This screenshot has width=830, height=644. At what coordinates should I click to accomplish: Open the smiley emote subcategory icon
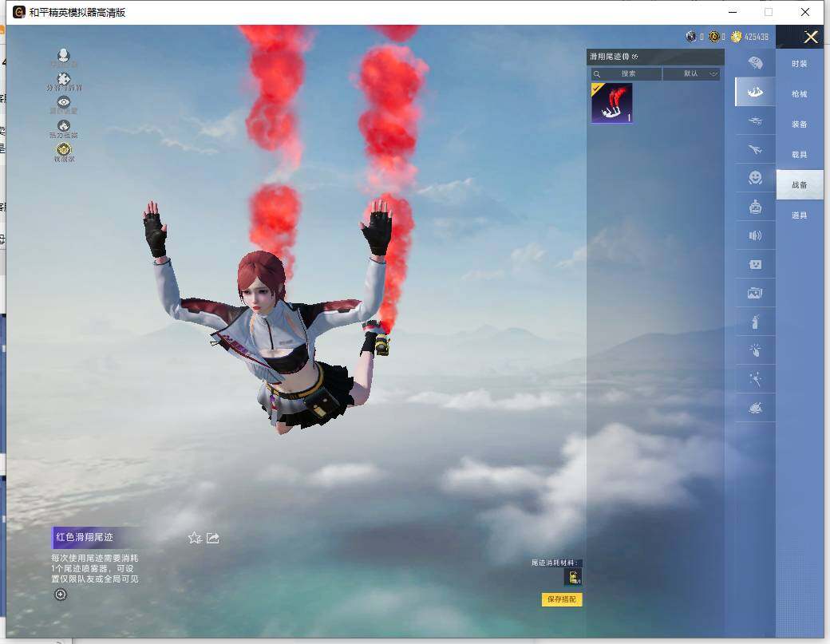[x=755, y=178]
